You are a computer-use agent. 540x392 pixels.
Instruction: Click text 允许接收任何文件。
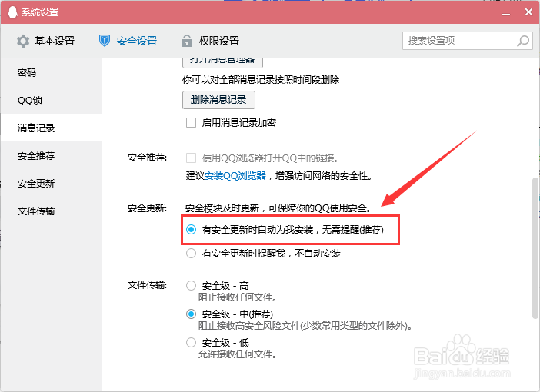pos(238,354)
